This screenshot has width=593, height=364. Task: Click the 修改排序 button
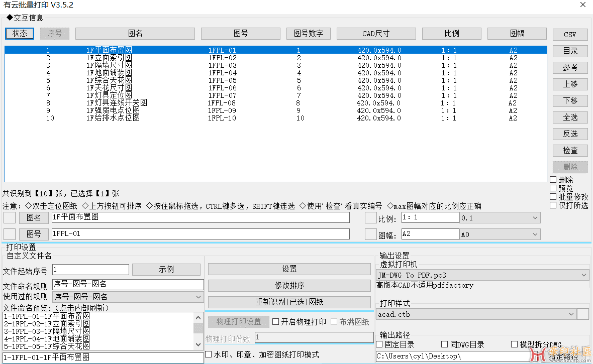289,285
